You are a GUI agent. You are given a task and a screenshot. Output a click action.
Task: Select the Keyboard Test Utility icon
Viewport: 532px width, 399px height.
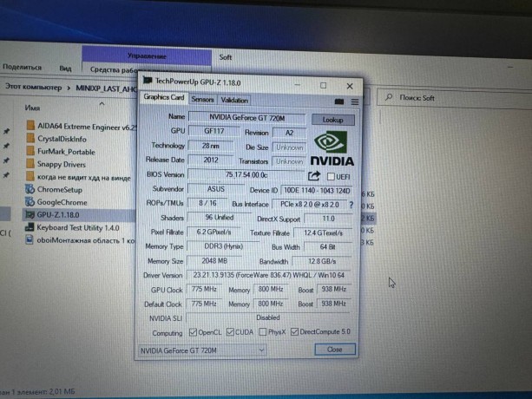click(30, 227)
